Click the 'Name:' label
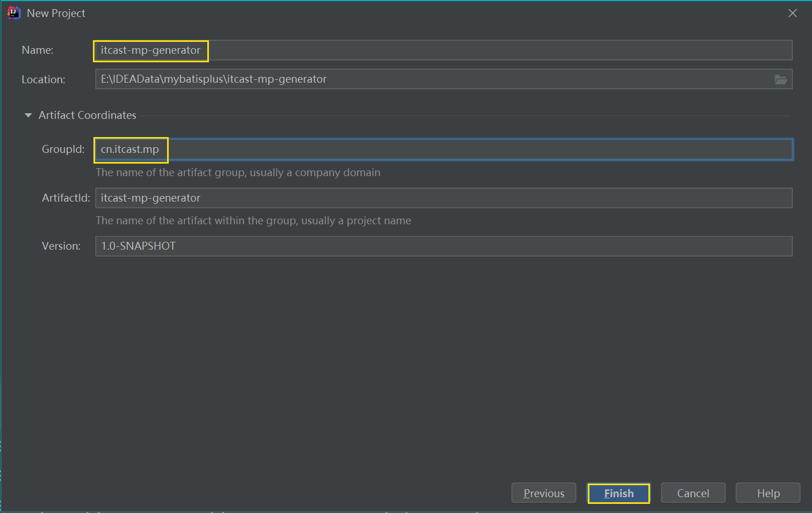Viewport: 812px width, 513px height. [37, 50]
